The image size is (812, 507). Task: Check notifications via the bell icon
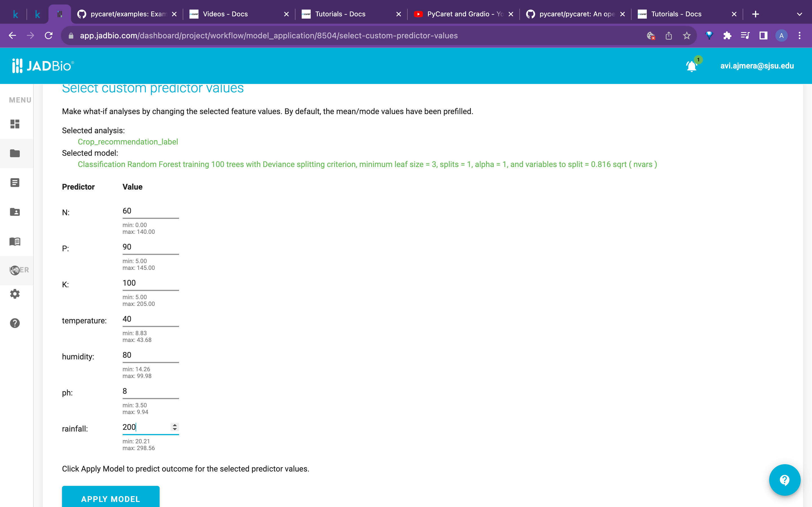coord(691,66)
